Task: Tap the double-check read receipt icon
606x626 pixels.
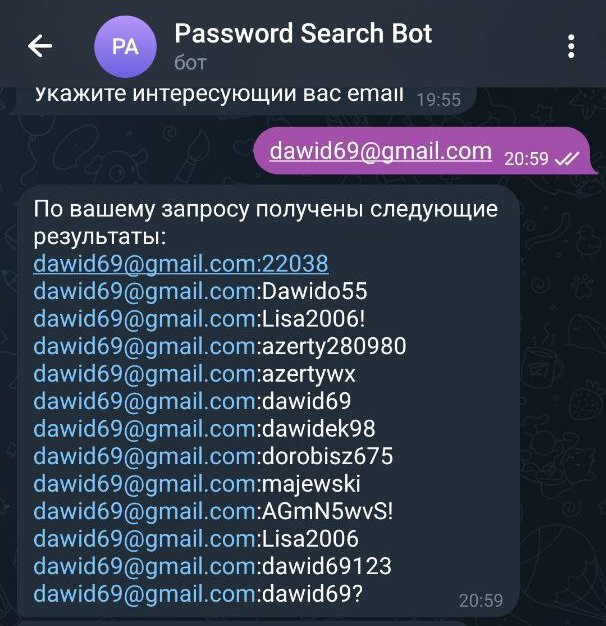Action: [x=567, y=159]
